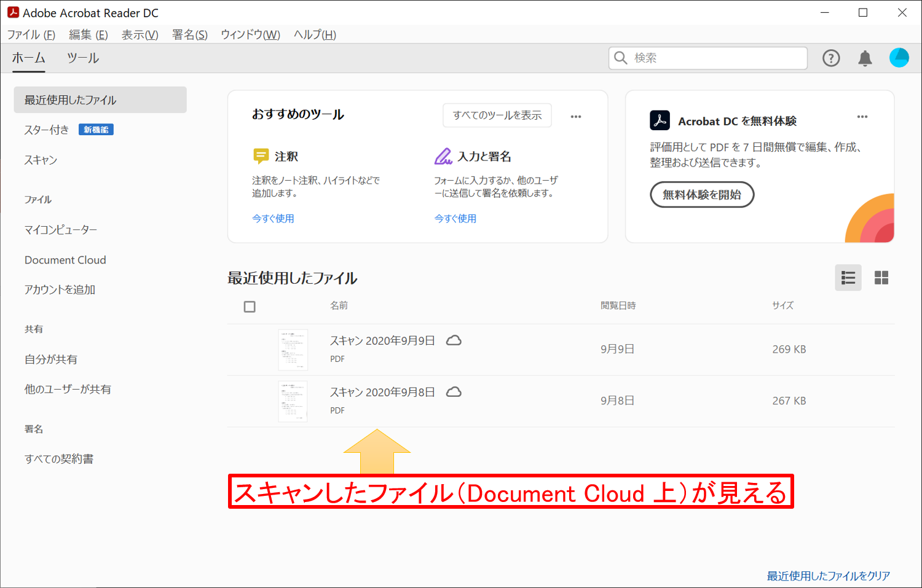Select スキャン in sidebar
922x588 pixels.
(41, 160)
